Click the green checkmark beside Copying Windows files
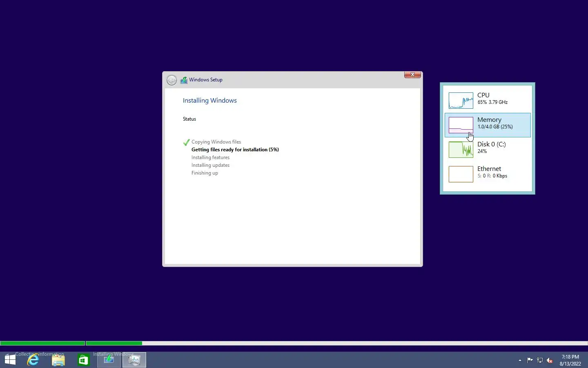The width and height of the screenshot is (588, 368). coord(186,142)
